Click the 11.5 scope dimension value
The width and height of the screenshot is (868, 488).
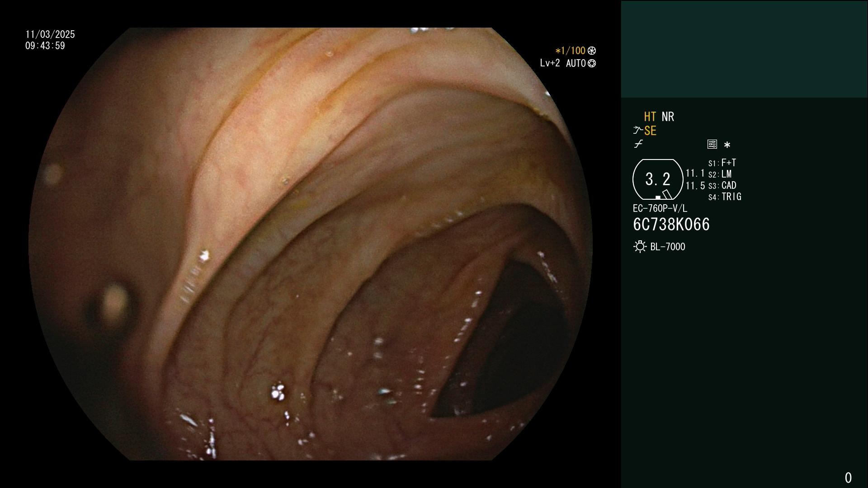(695, 186)
